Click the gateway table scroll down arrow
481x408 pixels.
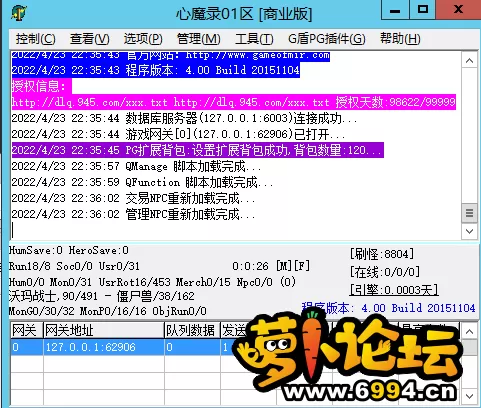click(x=469, y=396)
